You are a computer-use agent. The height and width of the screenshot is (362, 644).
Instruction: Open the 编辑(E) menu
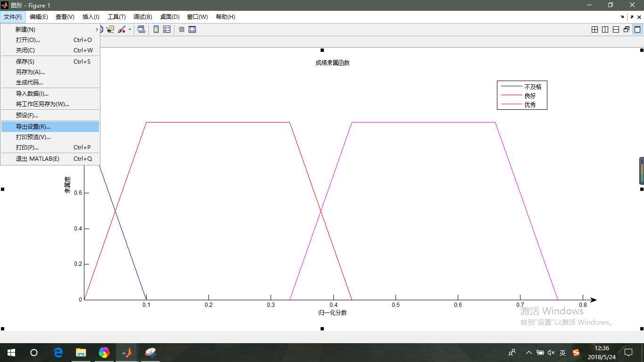[x=39, y=17]
